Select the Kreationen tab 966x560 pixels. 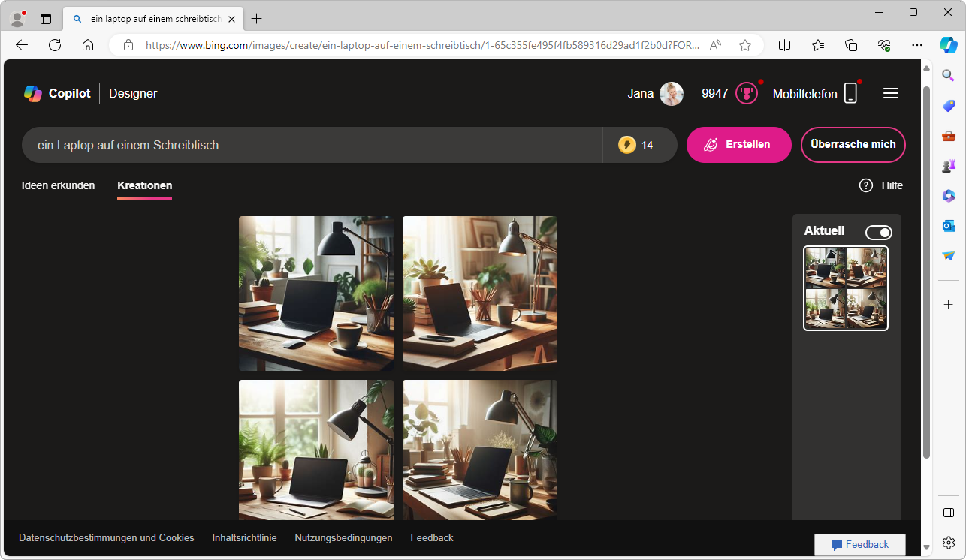[144, 185]
